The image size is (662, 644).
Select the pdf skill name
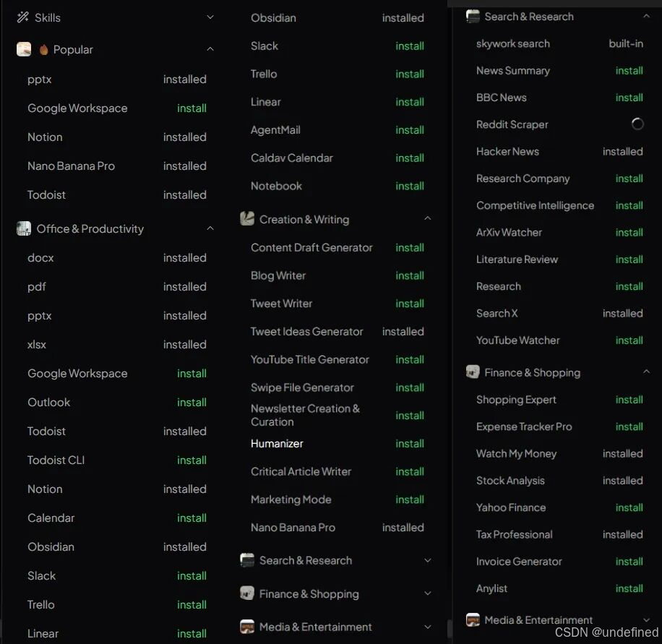click(37, 286)
